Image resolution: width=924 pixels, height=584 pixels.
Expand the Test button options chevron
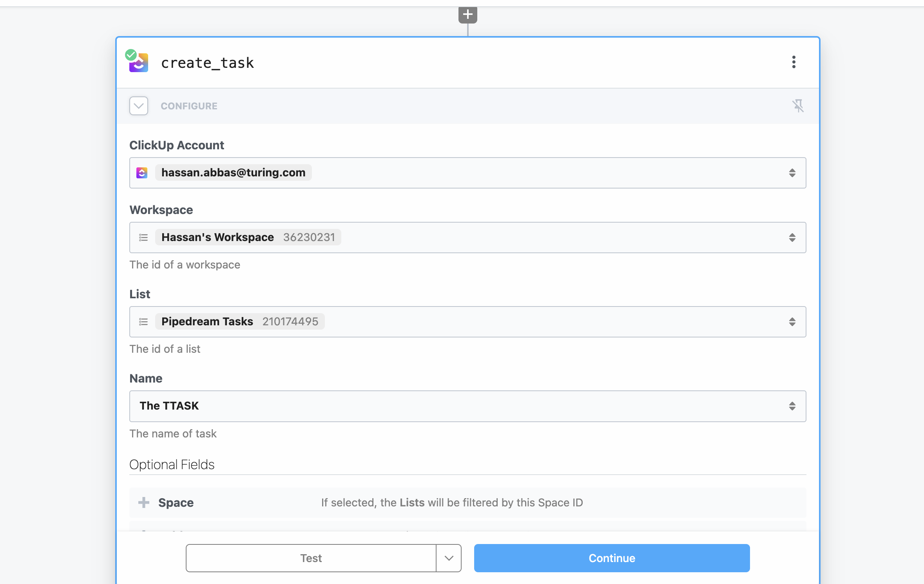pos(449,558)
